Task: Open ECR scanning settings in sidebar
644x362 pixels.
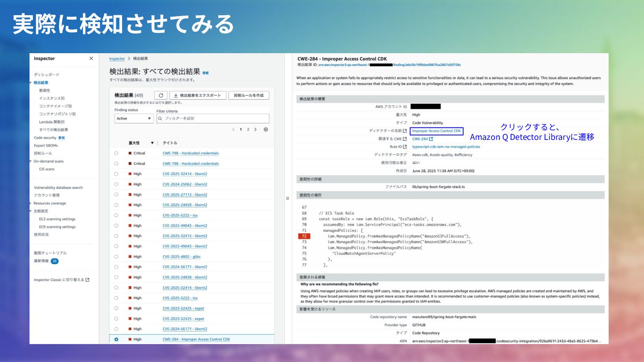Action: (x=57, y=227)
